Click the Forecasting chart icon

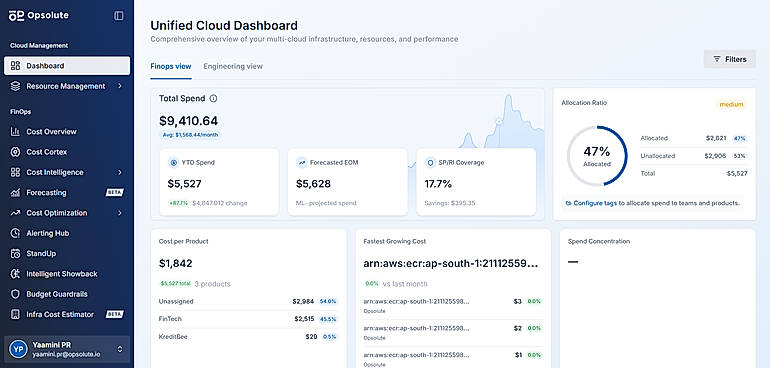(15, 193)
